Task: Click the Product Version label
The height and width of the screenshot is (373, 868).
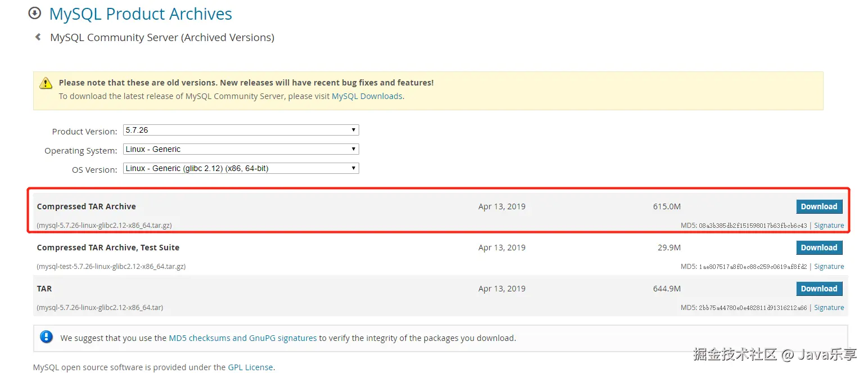Action: tap(84, 131)
